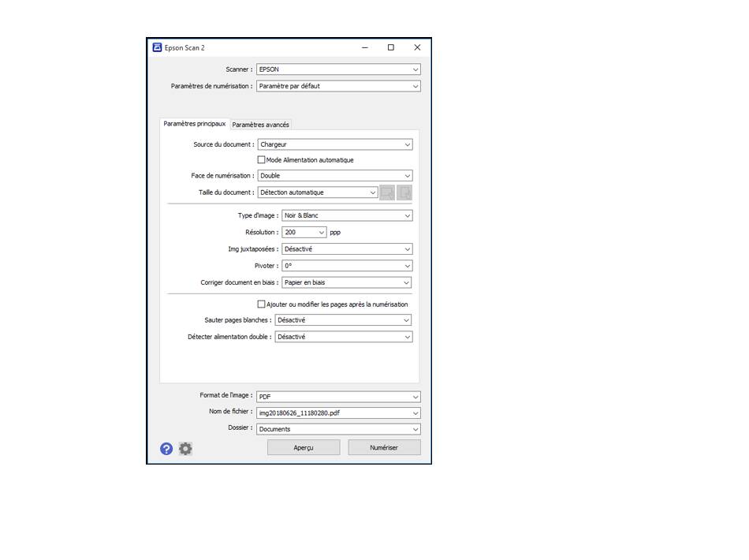Switch to Paramètres avancés tab
Screen dimensions: 749x560
(x=260, y=125)
